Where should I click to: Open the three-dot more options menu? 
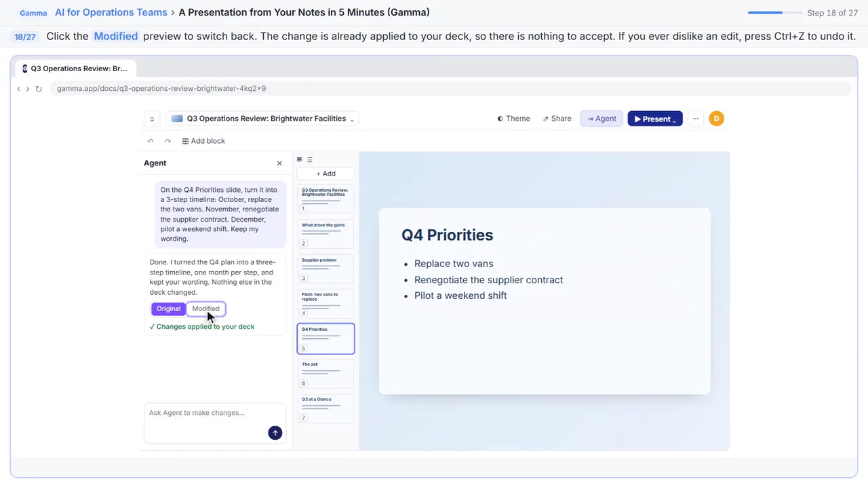pyautogui.click(x=695, y=119)
